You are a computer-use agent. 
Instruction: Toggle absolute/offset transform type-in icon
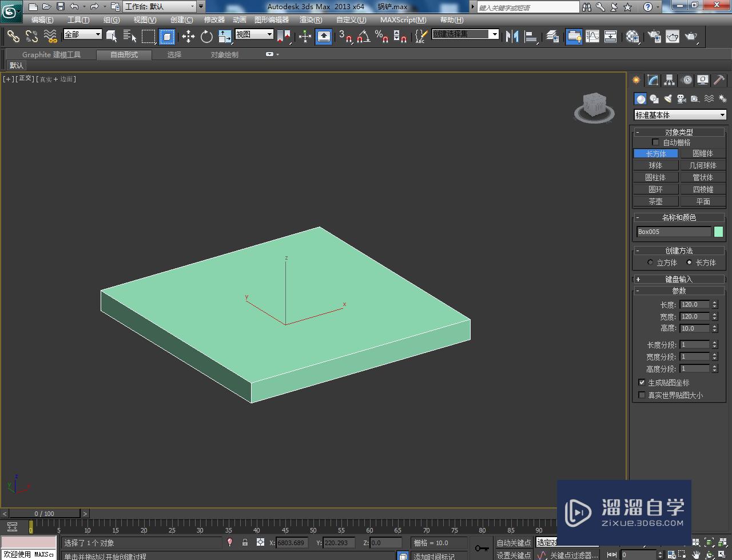click(x=260, y=543)
